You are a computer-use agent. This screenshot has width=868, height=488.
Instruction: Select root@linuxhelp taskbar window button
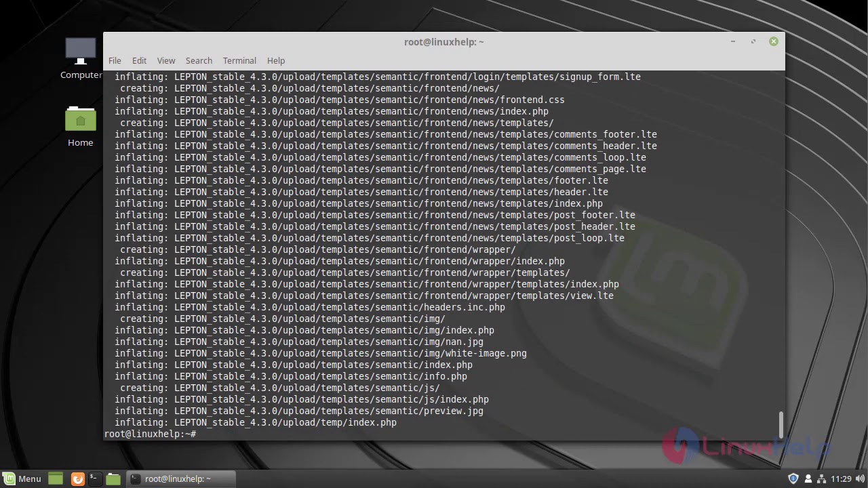pyautogui.click(x=181, y=479)
